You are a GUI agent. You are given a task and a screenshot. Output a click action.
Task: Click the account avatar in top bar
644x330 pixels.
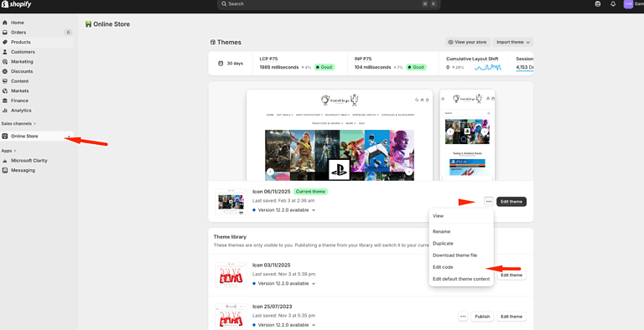point(628,4)
